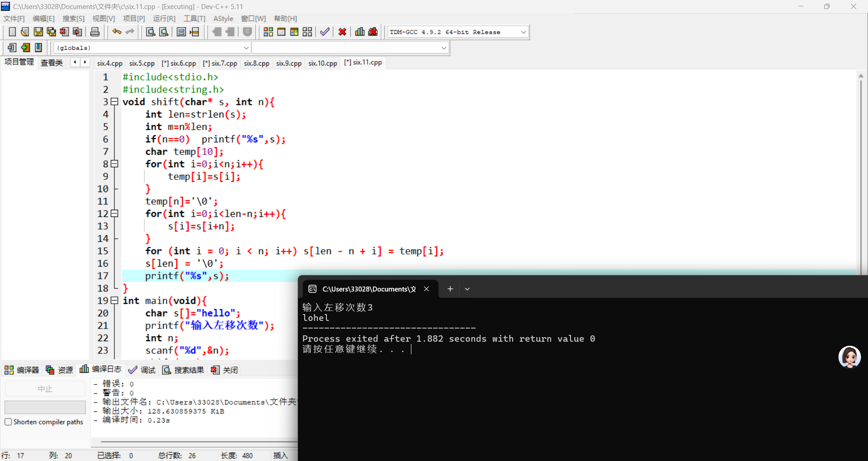Screen dimensions: 868x461
Task: Click the Close All files toolbar icon
Action: pos(78,32)
